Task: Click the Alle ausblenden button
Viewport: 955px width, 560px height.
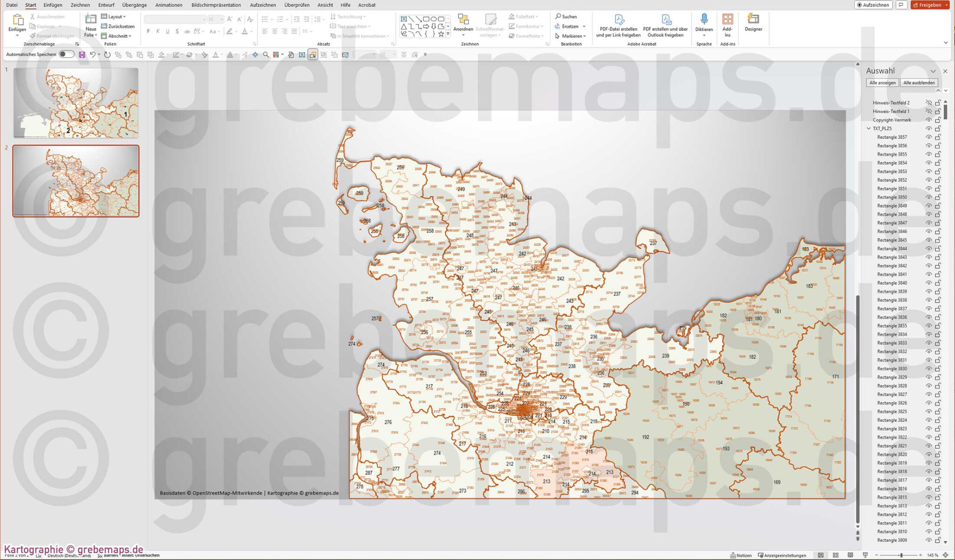Action: point(919,83)
